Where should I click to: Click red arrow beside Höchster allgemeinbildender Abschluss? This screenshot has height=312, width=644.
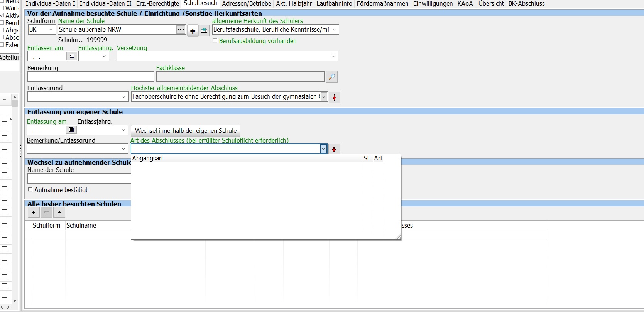pyautogui.click(x=334, y=97)
